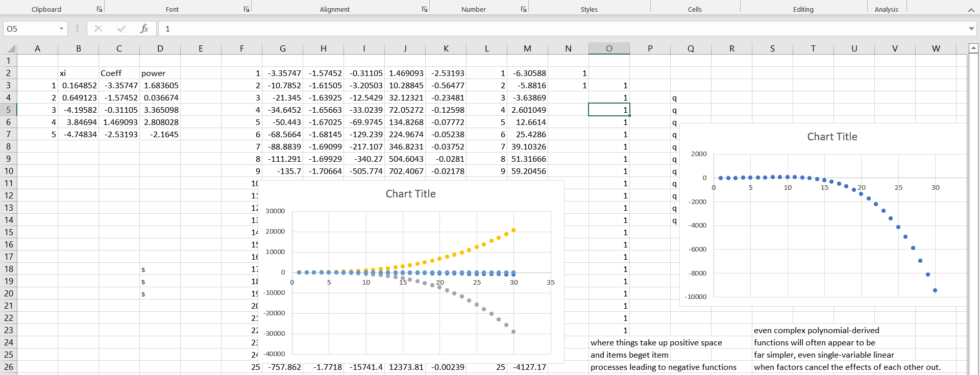This screenshot has width=980, height=375.
Task: Select the column O header
Action: pos(609,48)
